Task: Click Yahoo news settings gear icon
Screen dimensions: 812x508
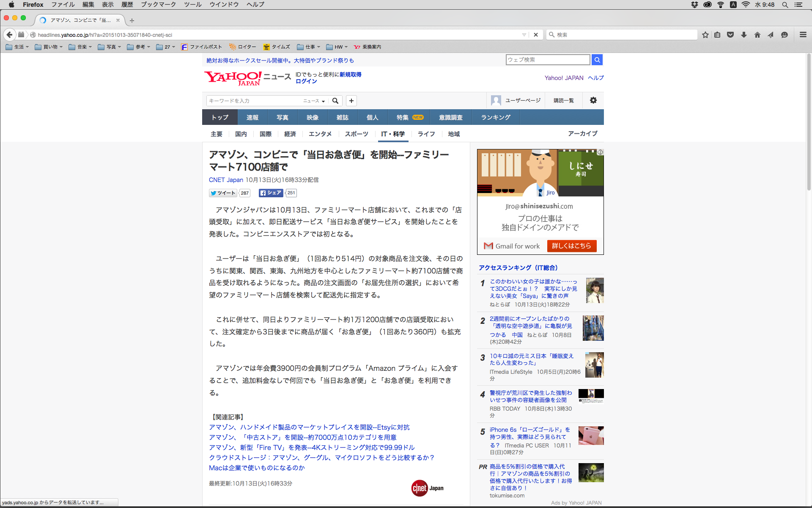Action: [593, 100]
